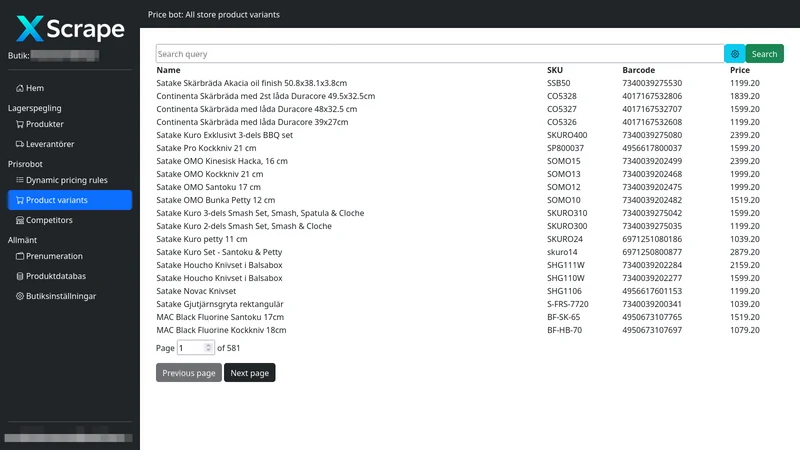Click SKU cell SKURO400

coord(567,135)
